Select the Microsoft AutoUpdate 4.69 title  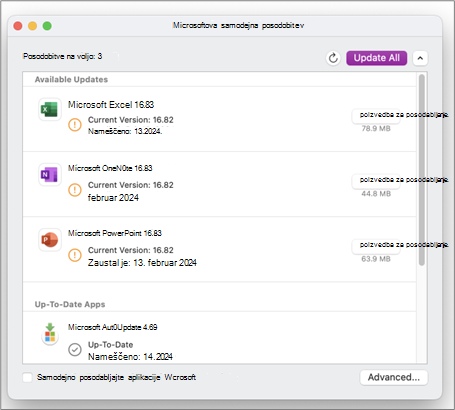[113, 327]
